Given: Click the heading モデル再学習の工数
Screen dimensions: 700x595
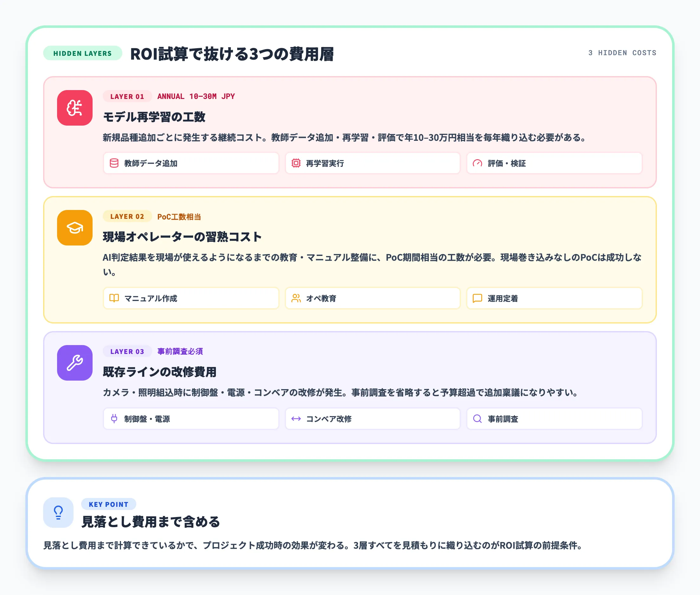Looking at the screenshot, I should point(154,117).
